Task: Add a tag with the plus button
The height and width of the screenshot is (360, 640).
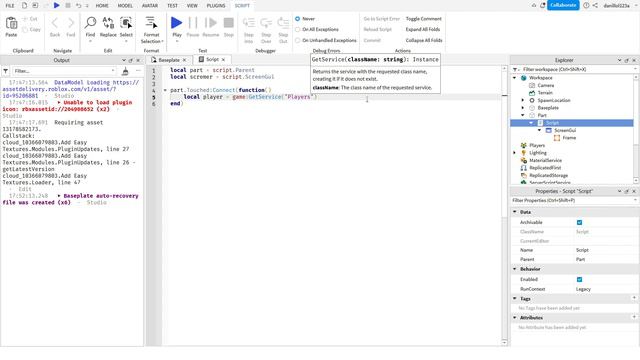Action: (634, 298)
